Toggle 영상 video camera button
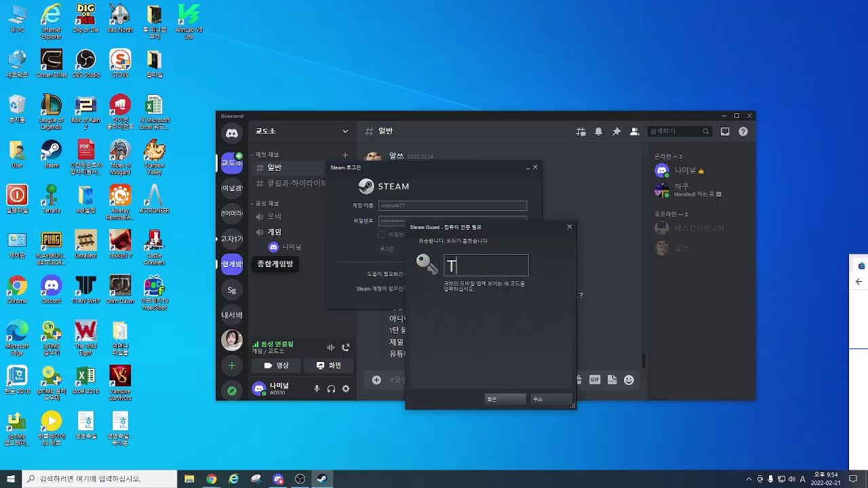The width and height of the screenshot is (868, 488). [276, 365]
